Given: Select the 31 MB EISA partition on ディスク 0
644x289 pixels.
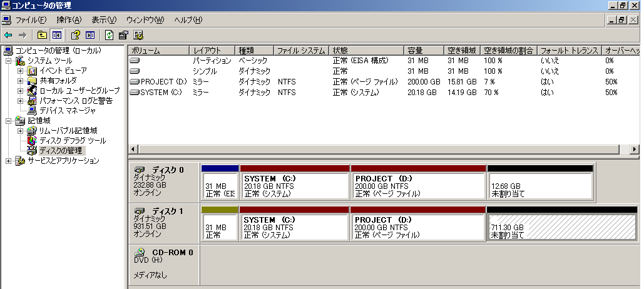Looking at the screenshot, I should 220,183.
